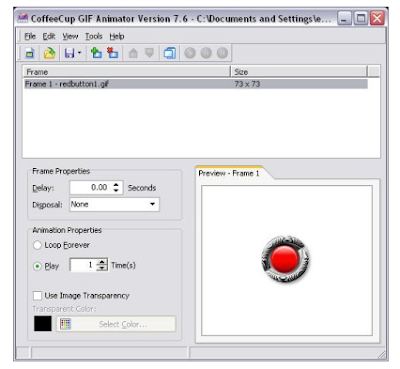Add a frame with the green plus icon
Viewport: 400px width, 369px height.
(96, 53)
